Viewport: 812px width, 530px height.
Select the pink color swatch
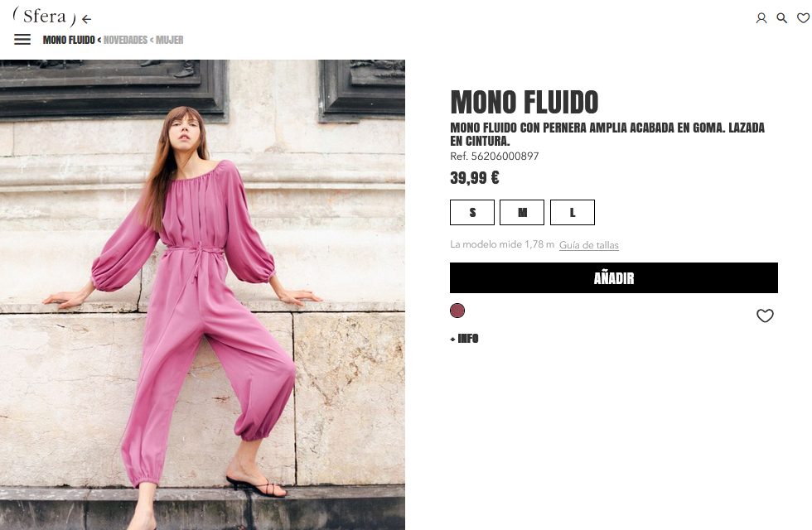pos(457,311)
